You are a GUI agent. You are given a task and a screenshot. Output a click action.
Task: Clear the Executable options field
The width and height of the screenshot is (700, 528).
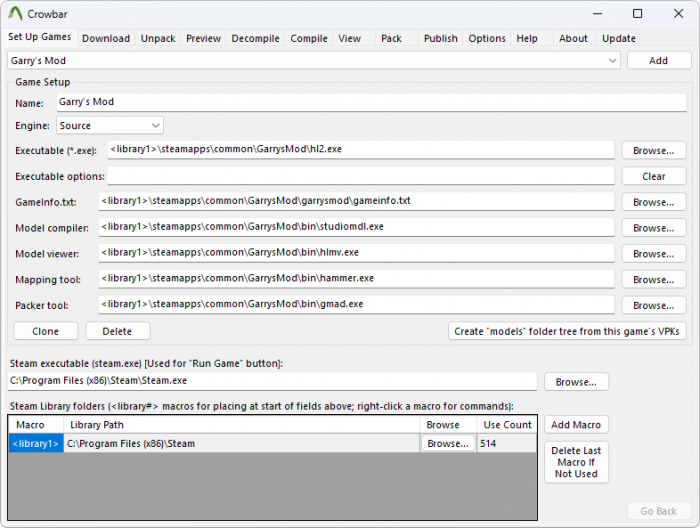pos(653,176)
